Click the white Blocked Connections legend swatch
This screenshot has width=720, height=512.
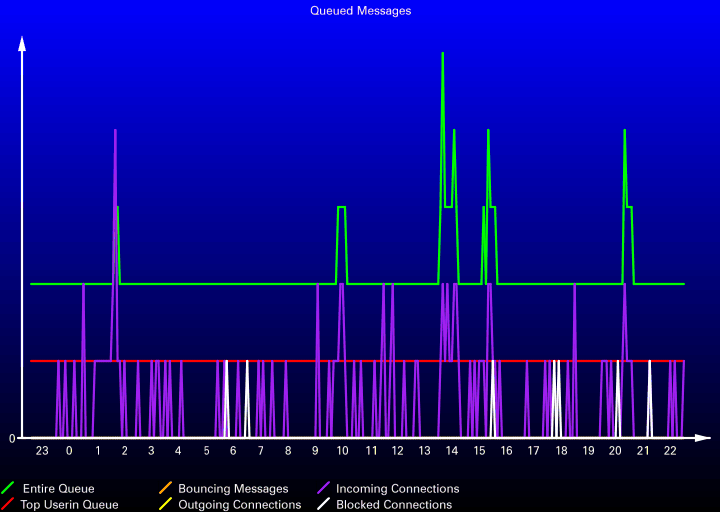[324, 505]
